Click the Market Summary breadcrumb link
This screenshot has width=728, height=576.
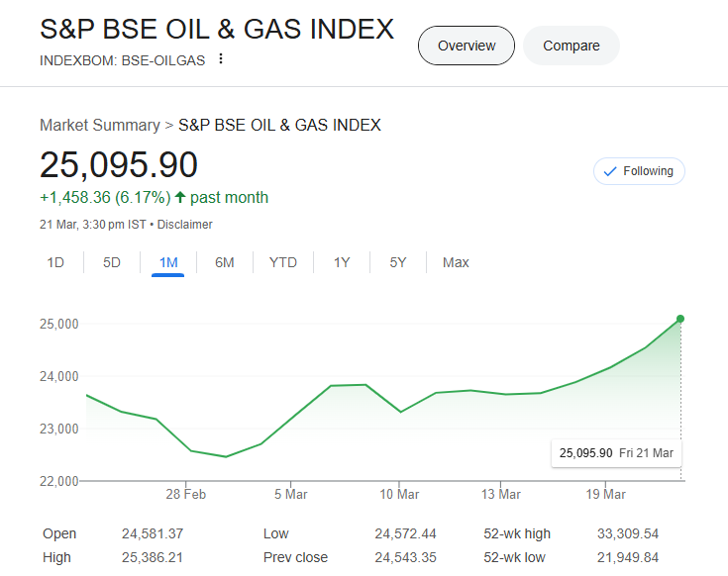[99, 125]
